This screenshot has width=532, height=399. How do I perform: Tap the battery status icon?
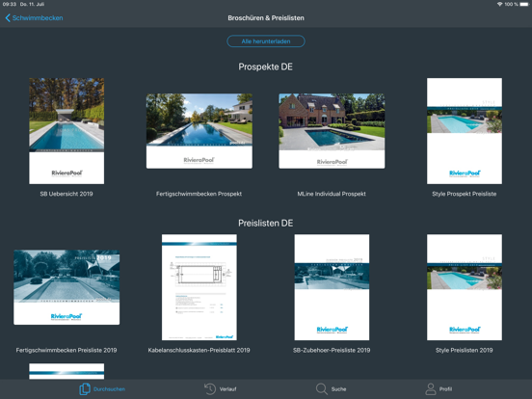click(524, 4)
